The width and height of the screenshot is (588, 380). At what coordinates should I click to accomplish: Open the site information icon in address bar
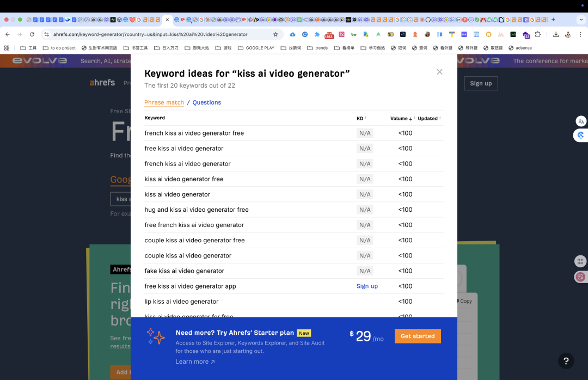coord(46,34)
